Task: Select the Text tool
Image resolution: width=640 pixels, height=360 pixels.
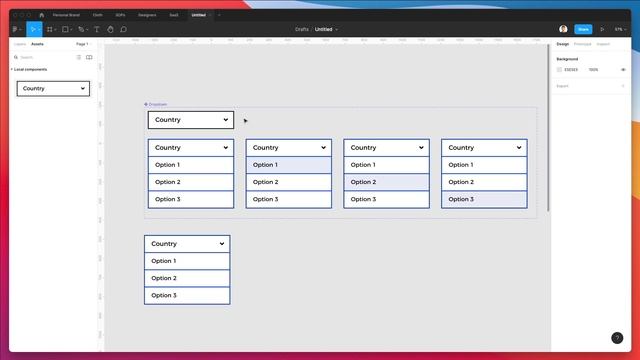Action: point(97,29)
